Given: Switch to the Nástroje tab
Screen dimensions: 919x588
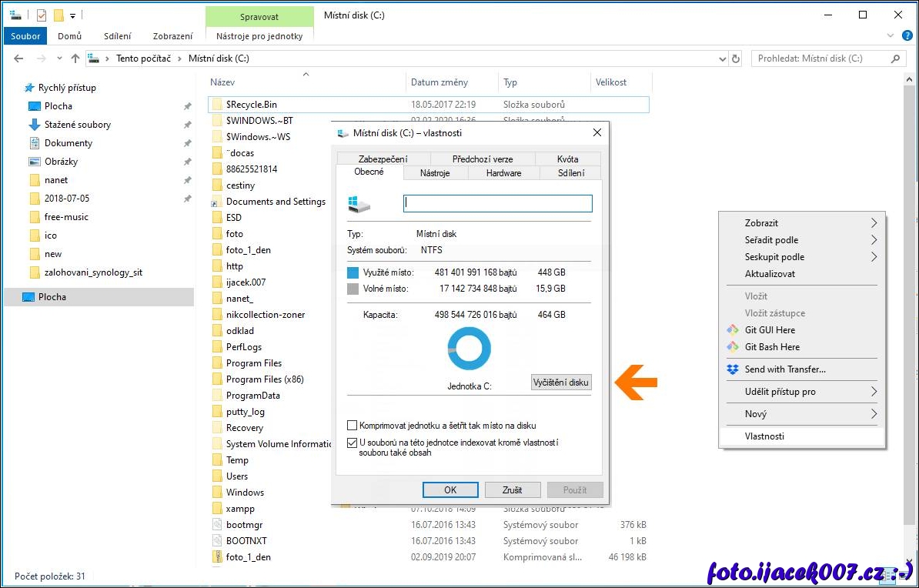Looking at the screenshot, I should [435, 173].
